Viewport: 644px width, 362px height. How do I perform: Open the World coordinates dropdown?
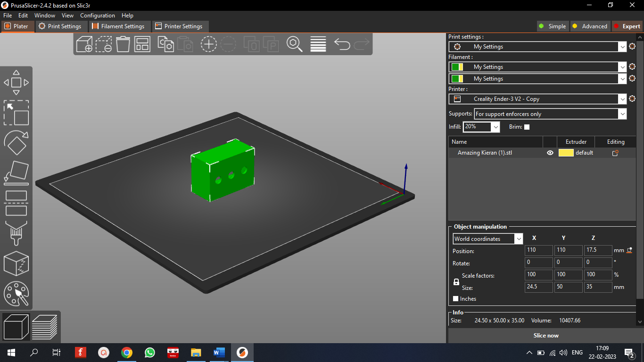pos(519,239)
